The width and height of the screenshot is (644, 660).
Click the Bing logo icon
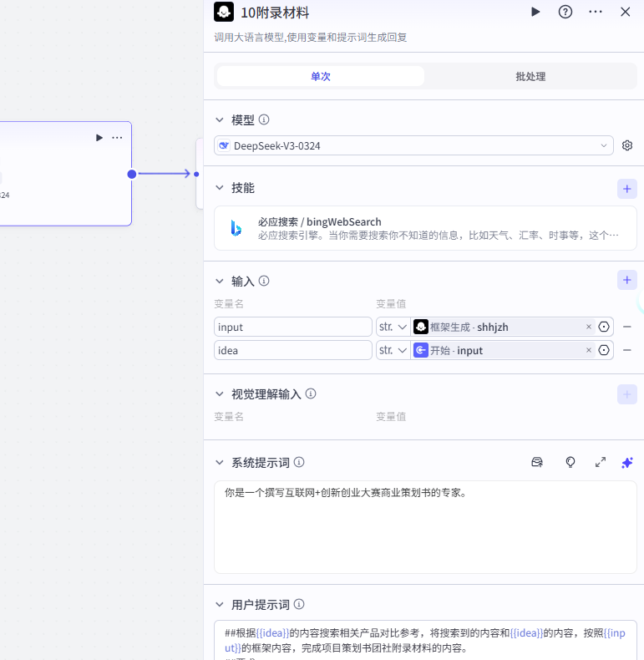coord(236,228)
